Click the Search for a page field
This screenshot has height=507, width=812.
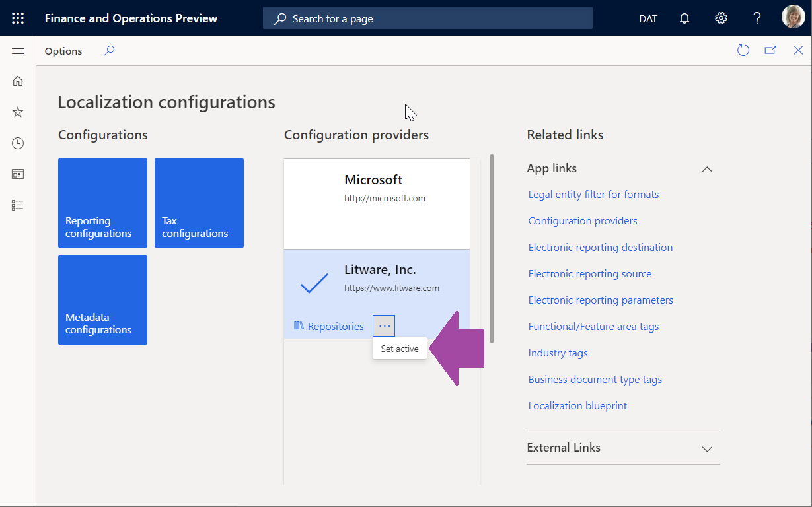(427, 18)
